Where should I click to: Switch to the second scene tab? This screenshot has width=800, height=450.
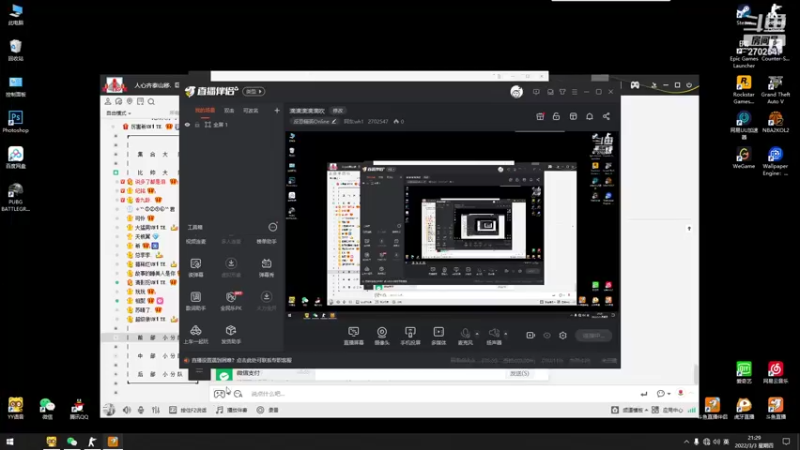click(x=229, y=110)
